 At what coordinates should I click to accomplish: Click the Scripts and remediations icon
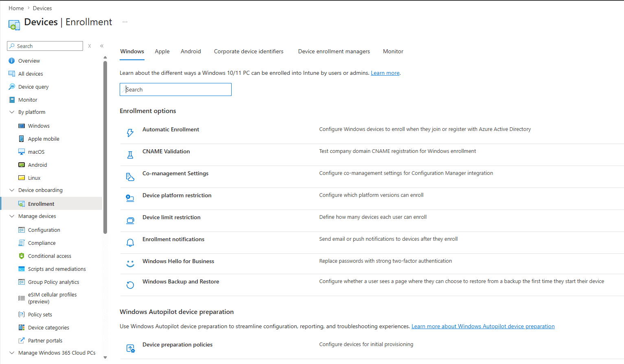[22, 269]
